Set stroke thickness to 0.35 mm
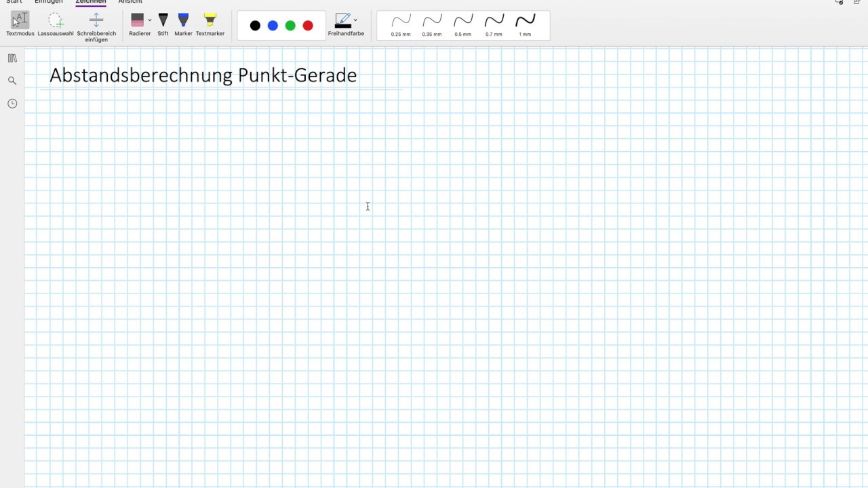This screenshot has width=868, height=488. click(432, 25)
